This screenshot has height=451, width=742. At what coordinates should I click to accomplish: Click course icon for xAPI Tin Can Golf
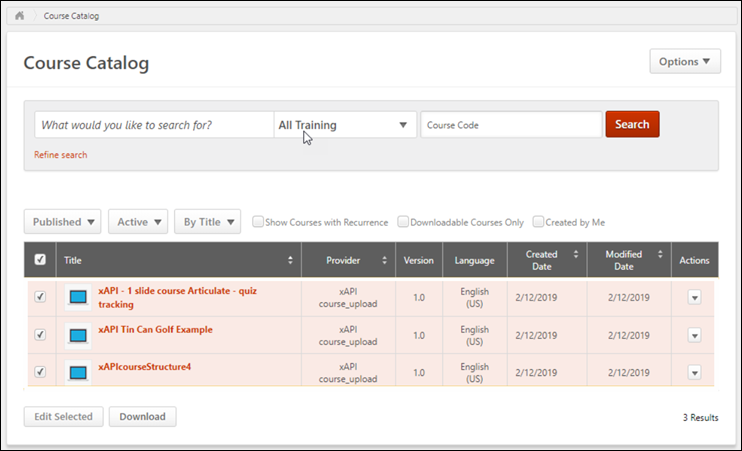pos(78,335)
